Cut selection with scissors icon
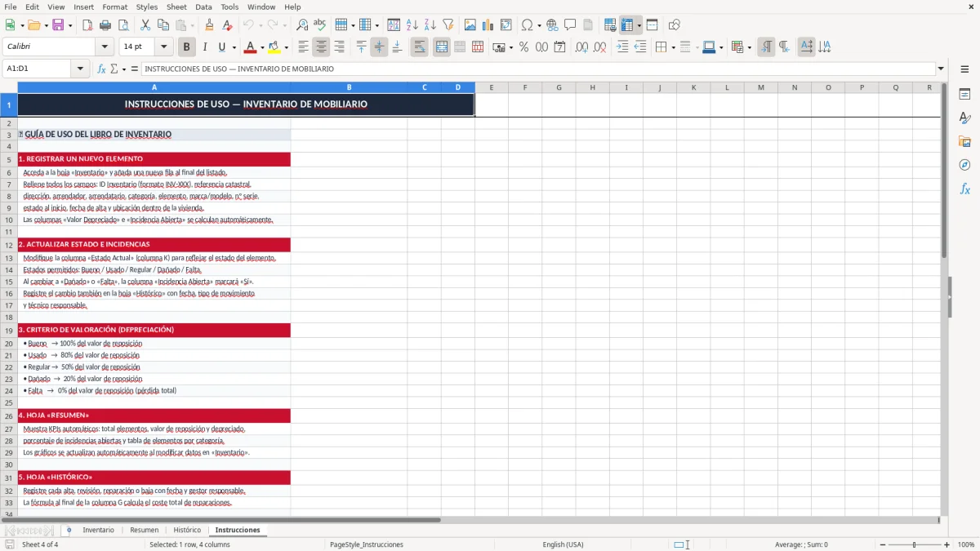This screenshot has width=980, height=551. click(145, 25)
